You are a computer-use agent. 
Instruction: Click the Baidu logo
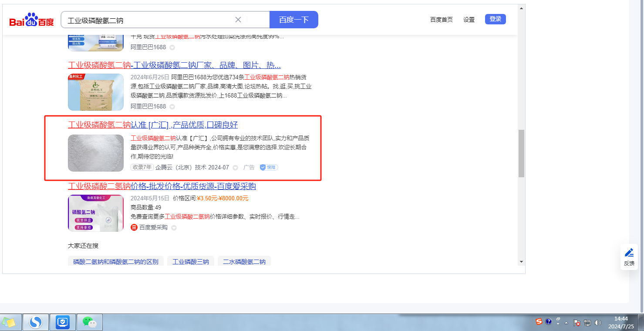pyautogui.click(x=32, y=20)
